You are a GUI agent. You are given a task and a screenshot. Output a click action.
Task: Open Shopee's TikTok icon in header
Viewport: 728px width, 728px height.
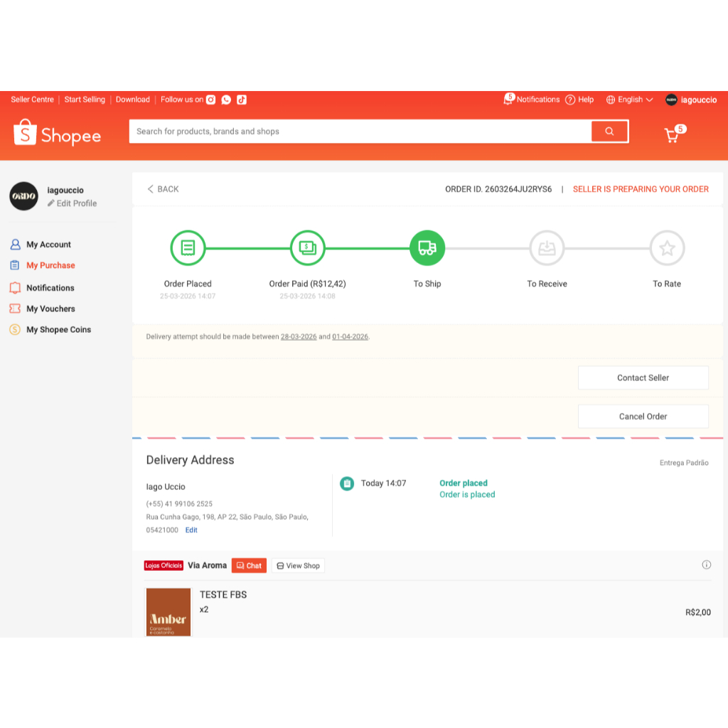pyautogui.click(x=242, y=100)
